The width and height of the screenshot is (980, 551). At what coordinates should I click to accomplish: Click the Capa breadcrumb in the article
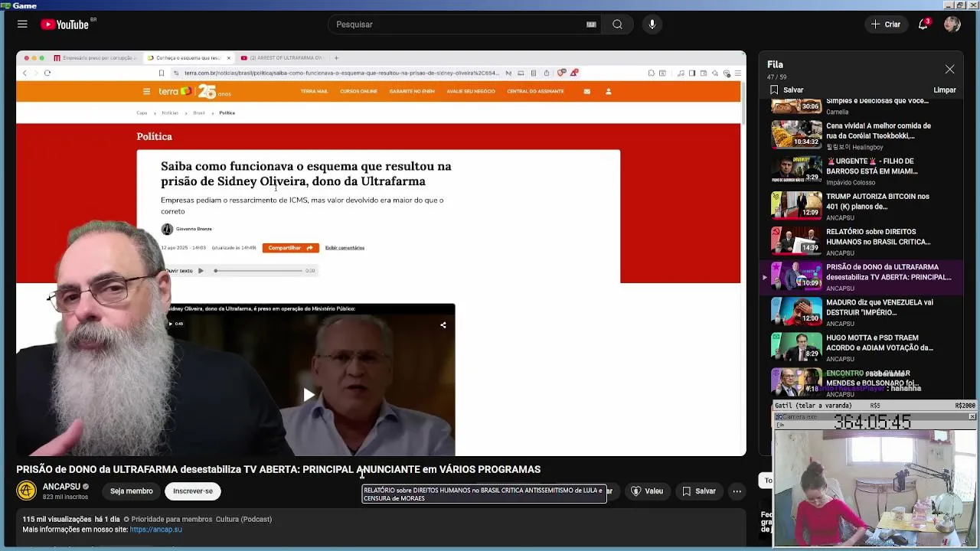pyautogui.click(x=142, y=112)
